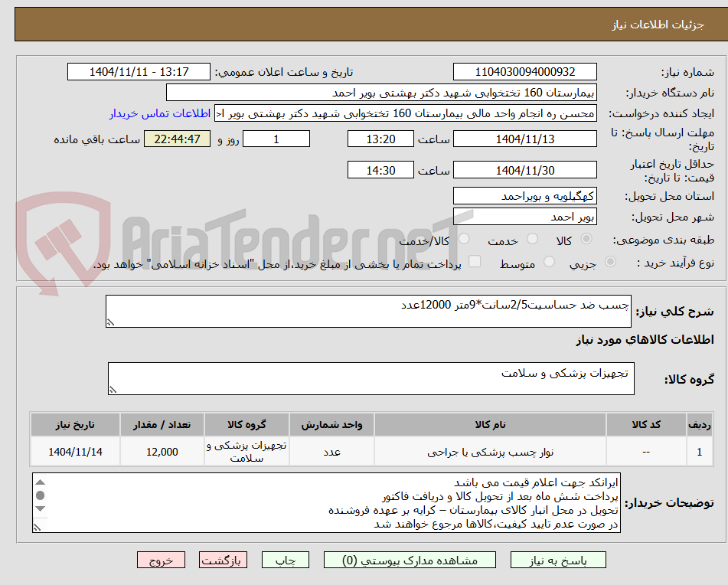728x585 pixels.
Task: Select the جزیی purchase type radio
Action: pos(611,262)
